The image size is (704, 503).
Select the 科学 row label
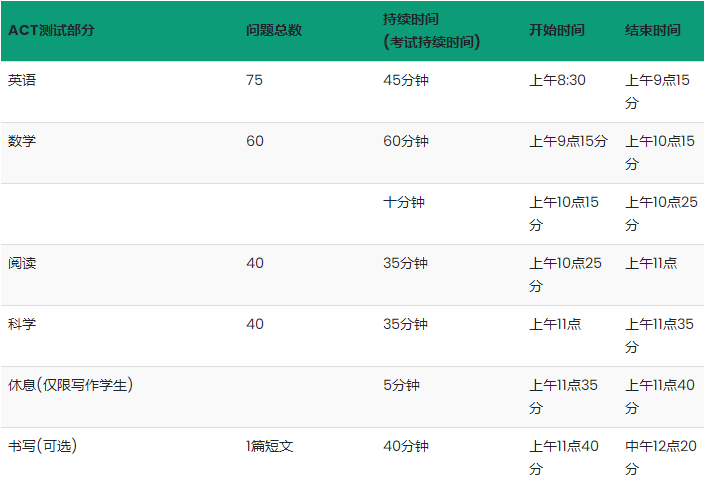[22, 324]
